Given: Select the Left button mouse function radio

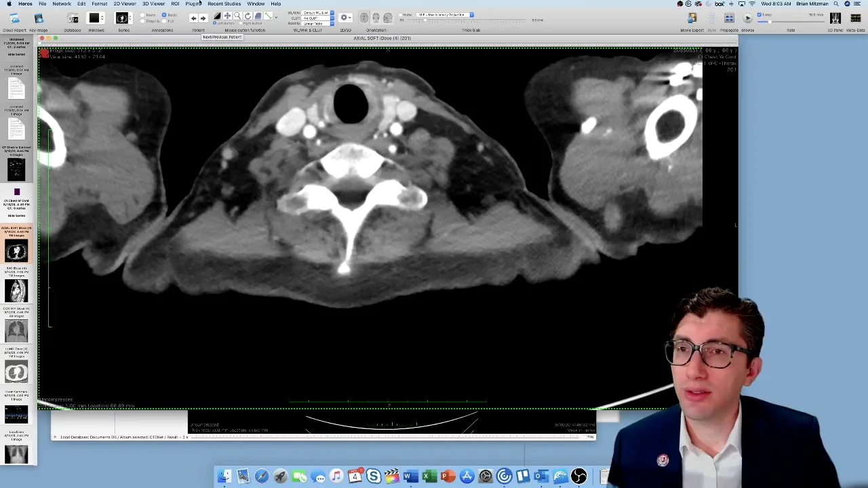Looking at the screenshot, I should [x=214, y=22].
